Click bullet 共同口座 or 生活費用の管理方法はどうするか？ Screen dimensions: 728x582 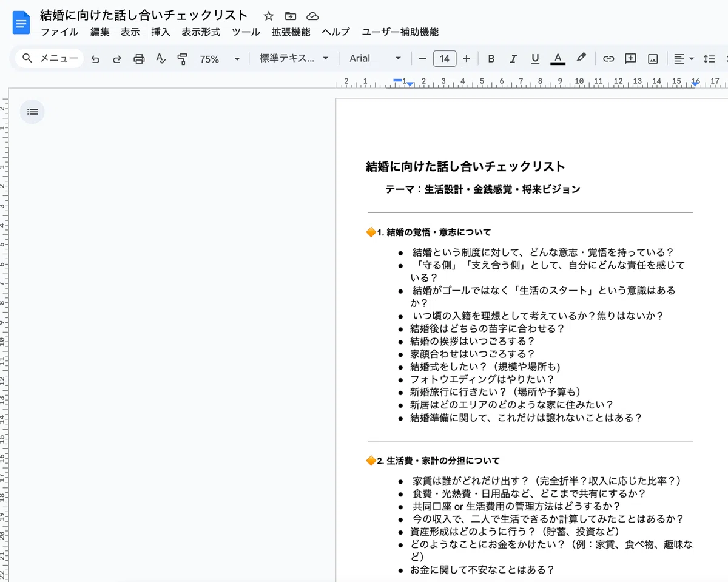516,506
